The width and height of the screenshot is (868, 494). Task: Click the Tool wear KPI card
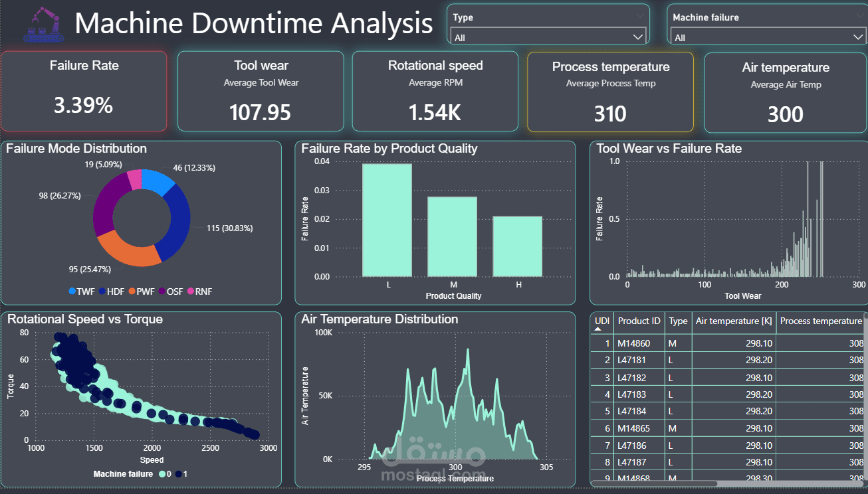tap(261, 91)
